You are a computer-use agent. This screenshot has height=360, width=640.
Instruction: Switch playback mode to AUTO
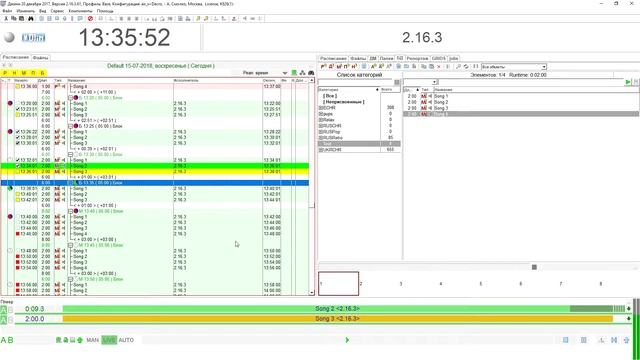click(126, 340)
